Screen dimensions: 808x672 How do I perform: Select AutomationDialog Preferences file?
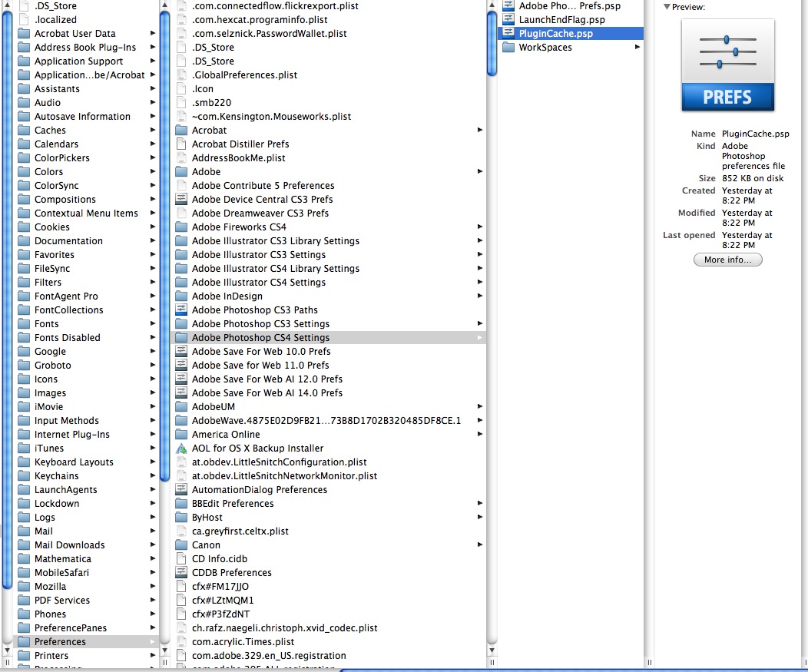tap(259, 490)
